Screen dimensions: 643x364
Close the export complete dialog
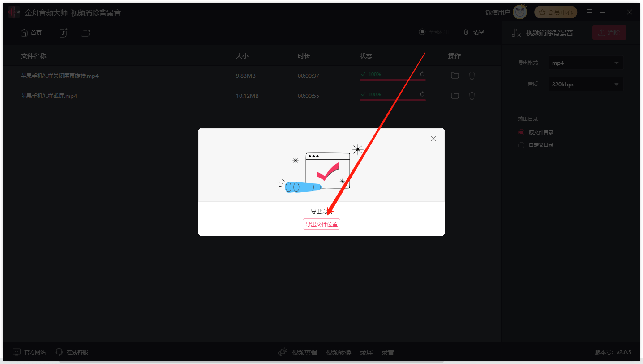pos(433,139)
